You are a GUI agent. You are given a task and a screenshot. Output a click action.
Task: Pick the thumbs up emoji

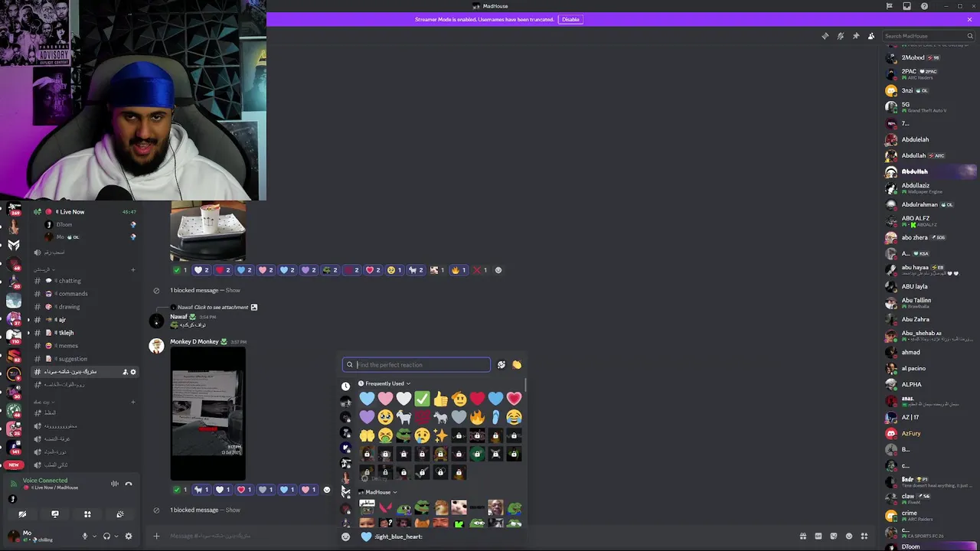tap(440, 399)
